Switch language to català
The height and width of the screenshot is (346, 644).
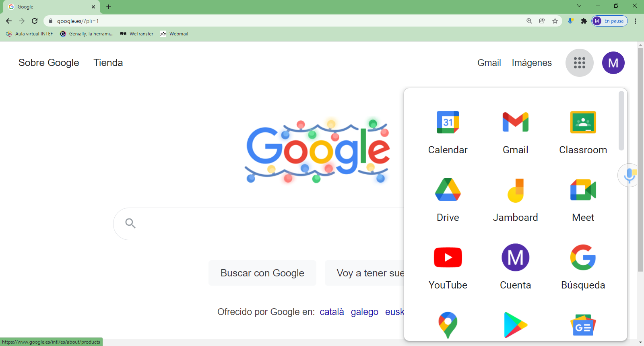(x=332, y=312)
